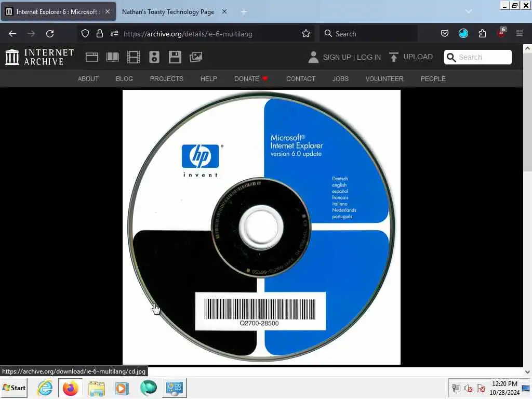Screen dimensions: 532x399
Task: Click the upload arrow icon
Action: 394,57
